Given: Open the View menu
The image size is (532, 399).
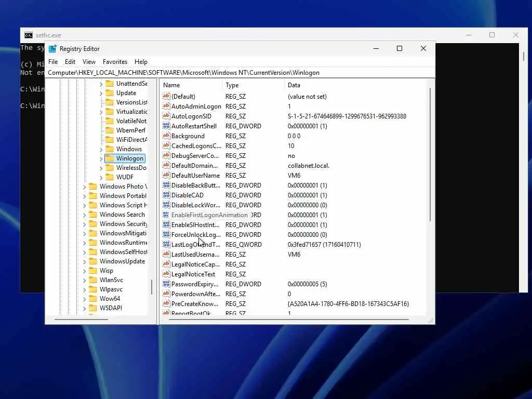Looking at the screenshot, I should [89, 62].
